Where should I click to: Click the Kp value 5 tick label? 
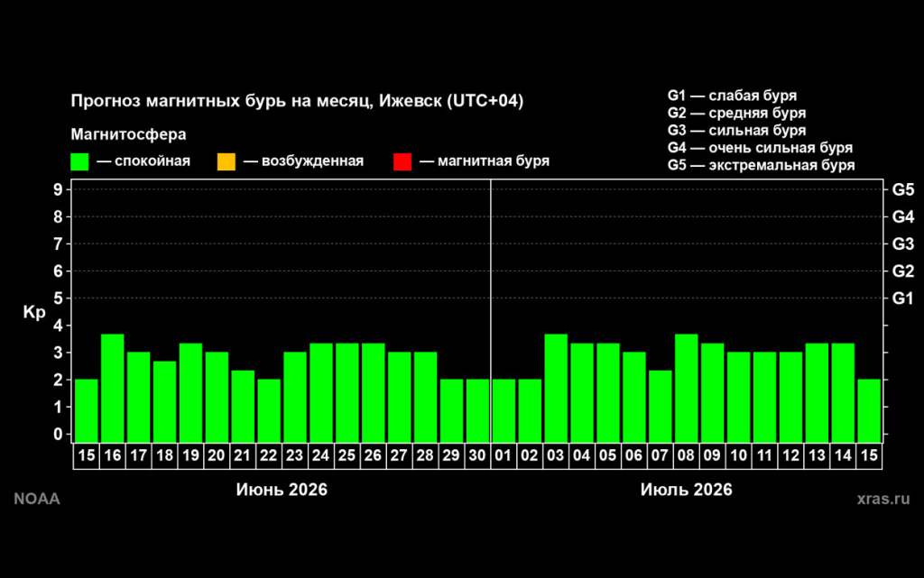58,298
